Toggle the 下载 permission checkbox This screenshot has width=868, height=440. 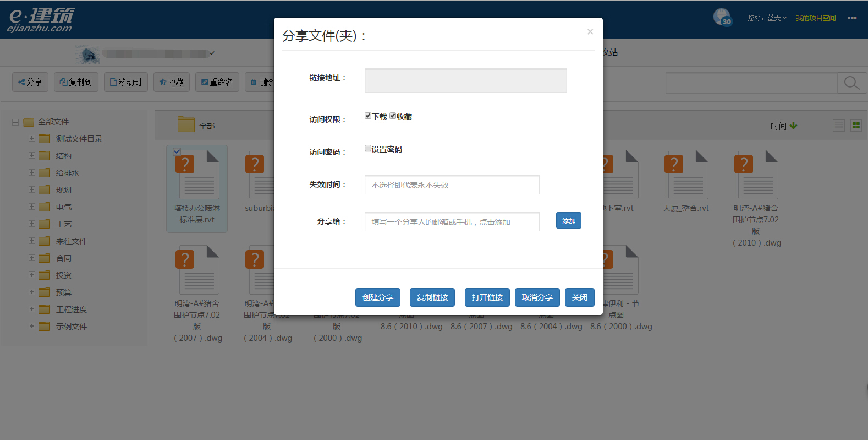click(x=368, y=116)
